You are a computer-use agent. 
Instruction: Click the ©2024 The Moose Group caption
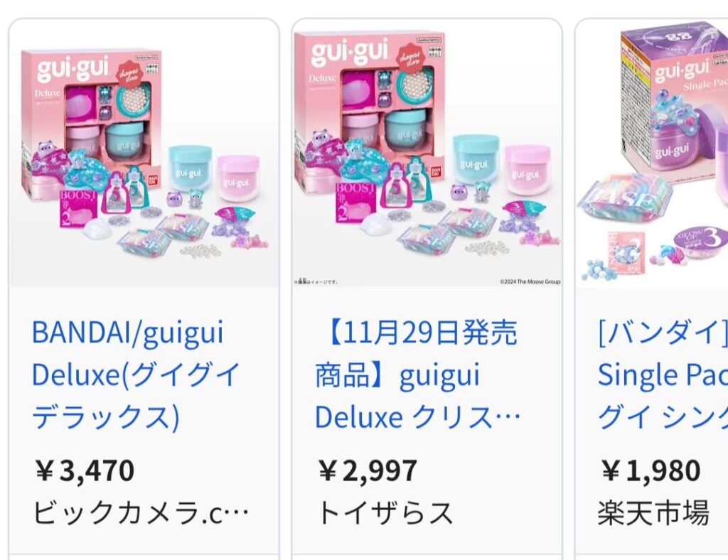530,281
